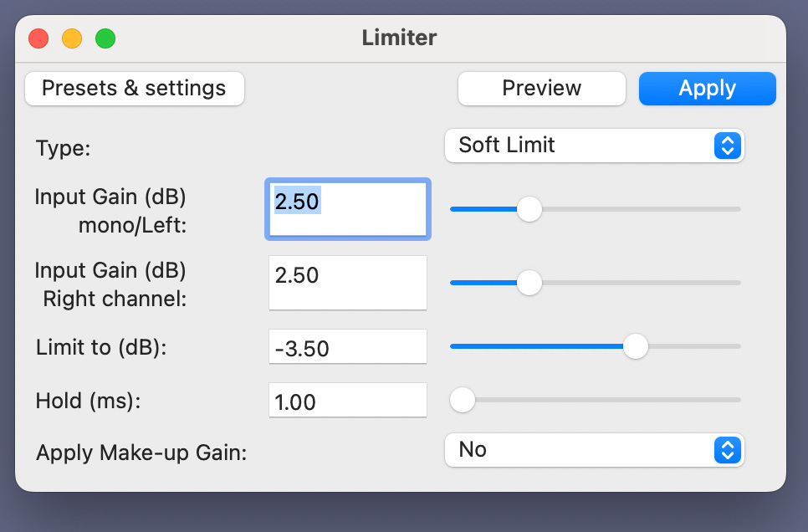Click the mono/Left input gain slider knob
Screen dimensions: 808x532
pos(529,209)
